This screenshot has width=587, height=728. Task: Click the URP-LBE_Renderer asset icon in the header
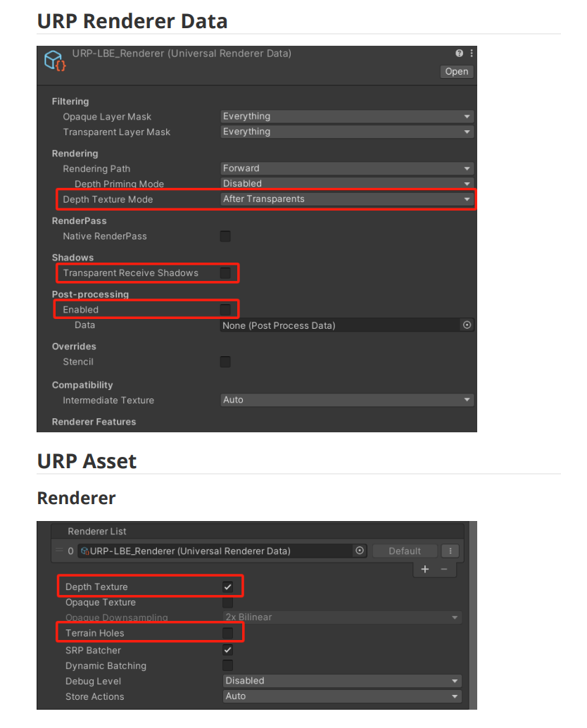click(x=55, y=61)
